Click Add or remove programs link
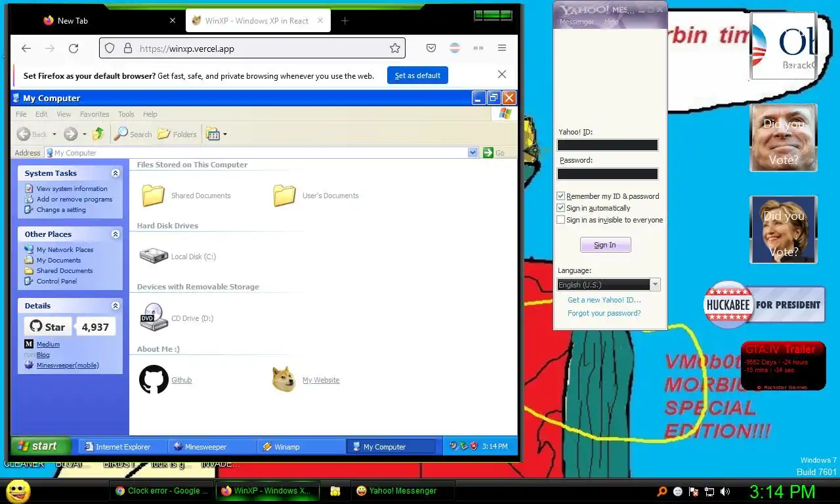Image resolution: width=840 pixels, height=504 pixels. 74,199
